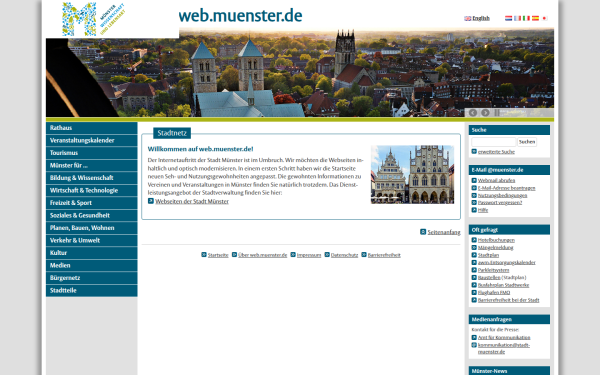600x375 pixels.
Task: Open Veranstaltungskalender in the left menu
Action: point(91,140)
